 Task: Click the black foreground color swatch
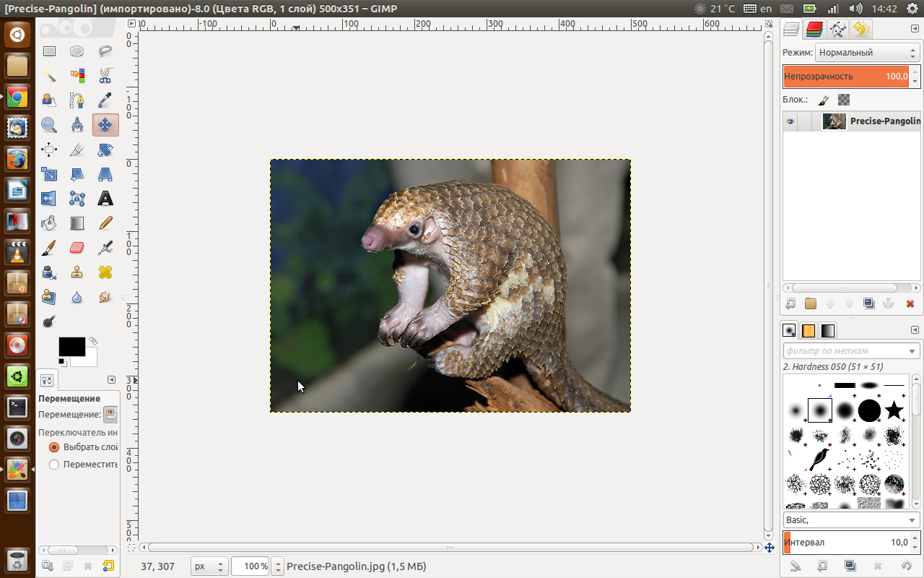point(72,346)
